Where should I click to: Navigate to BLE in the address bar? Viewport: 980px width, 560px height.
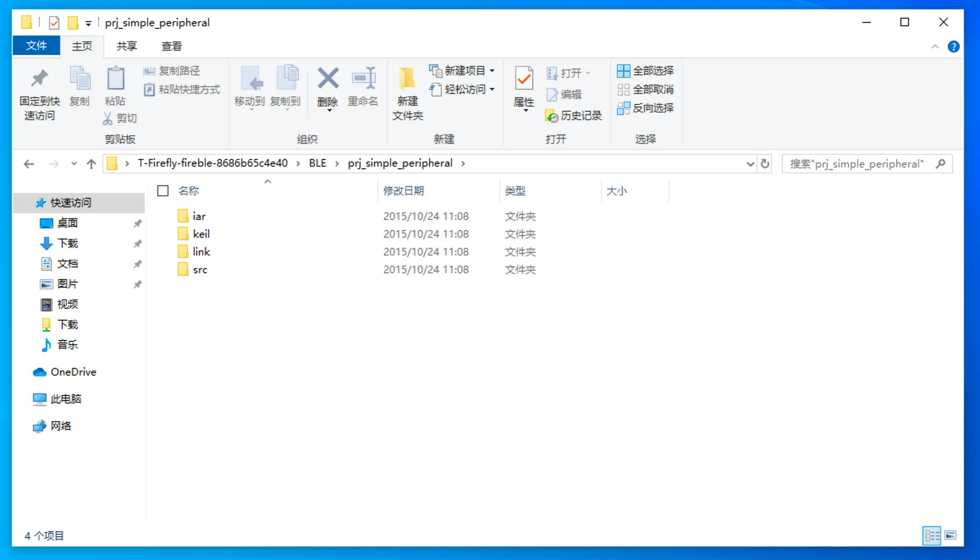317,163
